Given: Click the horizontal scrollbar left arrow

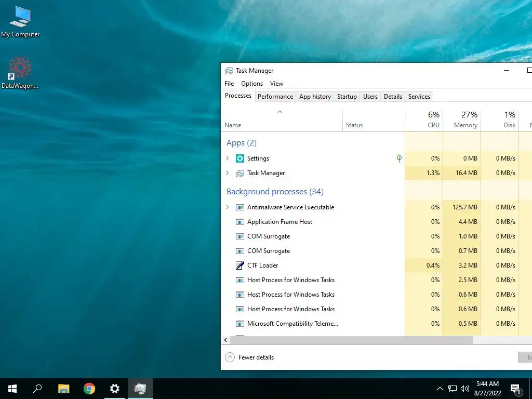Looking at the screenshot, I should [225, 340].
